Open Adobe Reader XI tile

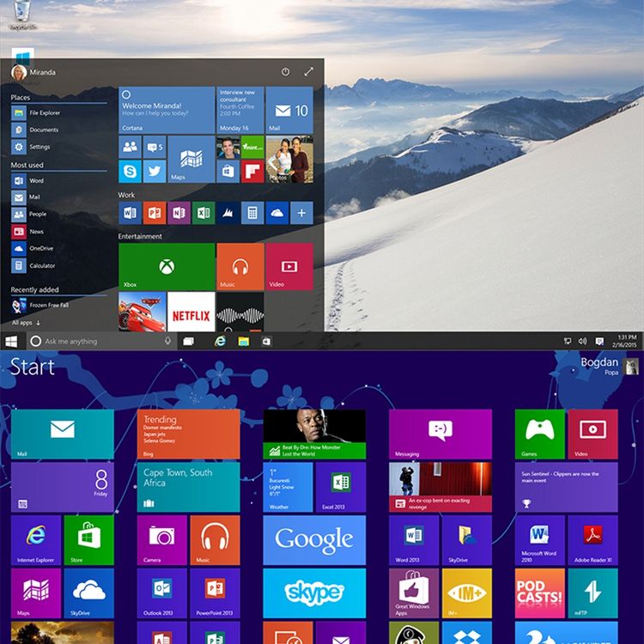point(592,540)
